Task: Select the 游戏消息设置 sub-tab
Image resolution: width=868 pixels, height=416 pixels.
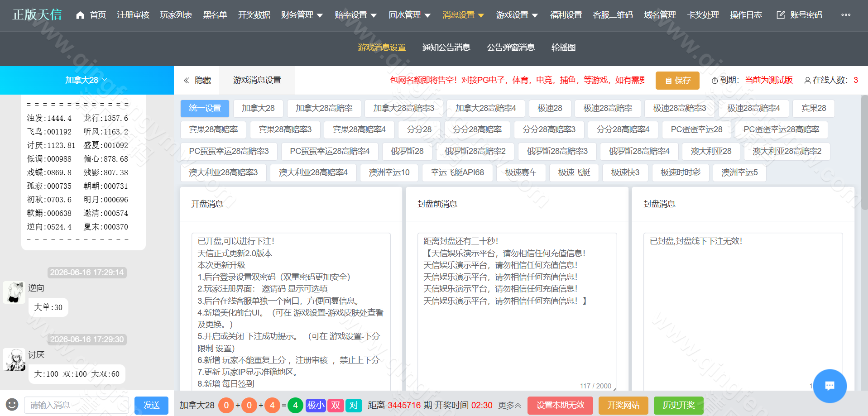Action: 382,48
